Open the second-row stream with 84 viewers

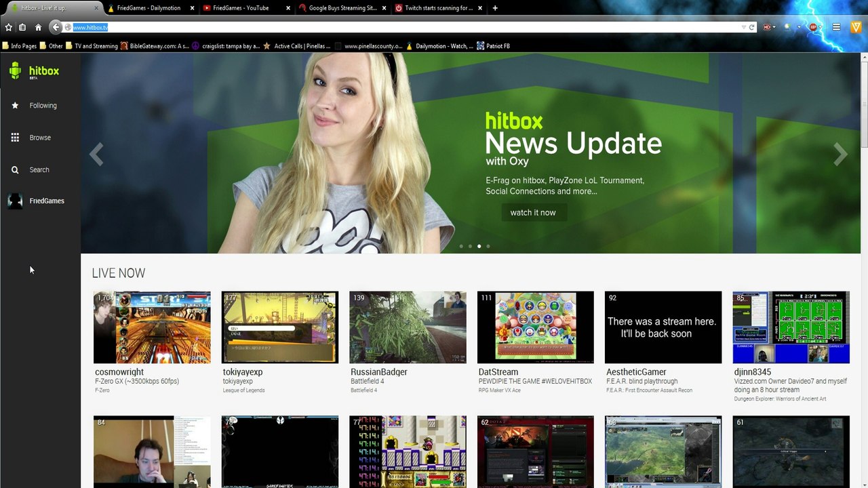tap(152, 452)
